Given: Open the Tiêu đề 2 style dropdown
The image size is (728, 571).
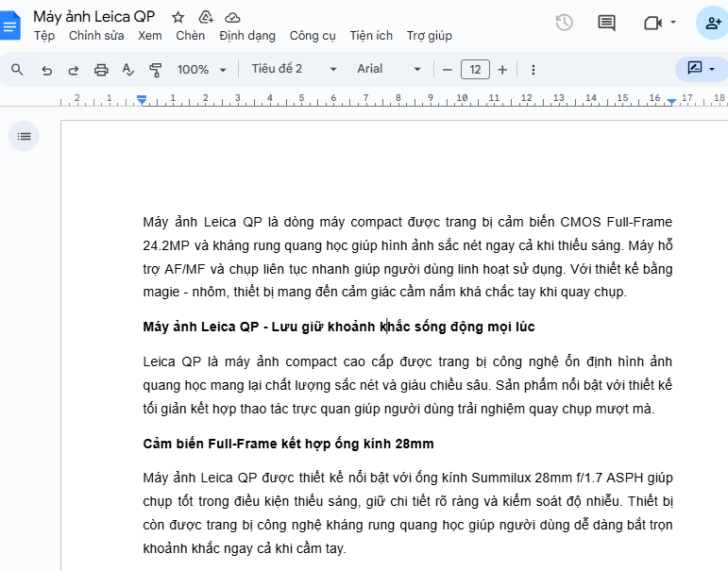Looking at the screenshot, I should click(294, 69).
